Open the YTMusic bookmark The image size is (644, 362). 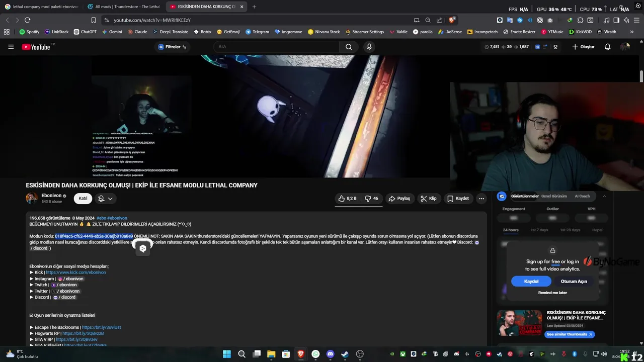[x=552, y=32]
